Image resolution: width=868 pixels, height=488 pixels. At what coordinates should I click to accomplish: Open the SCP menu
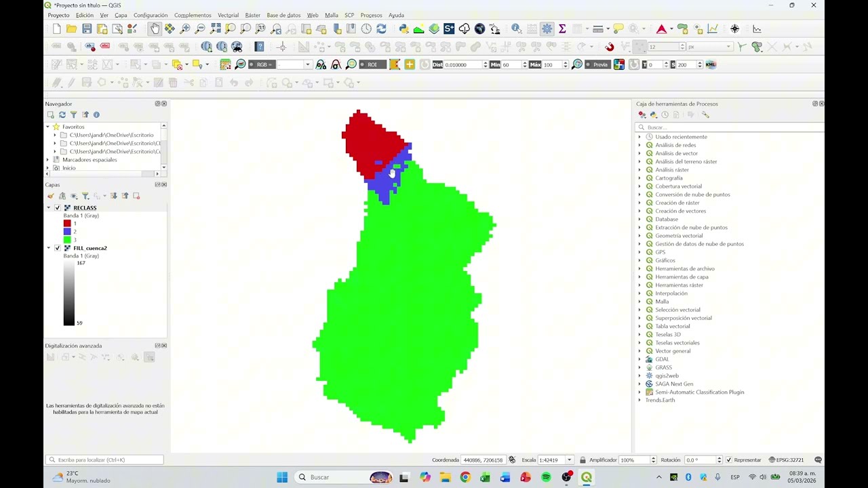coord(349,15)
